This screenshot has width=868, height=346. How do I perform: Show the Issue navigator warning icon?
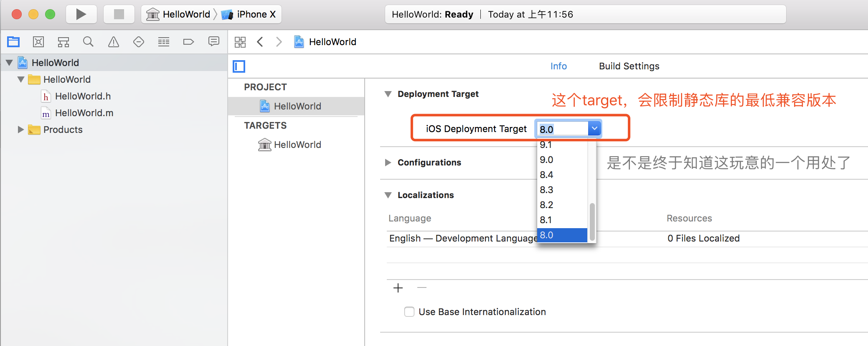(x=113, y=42)
